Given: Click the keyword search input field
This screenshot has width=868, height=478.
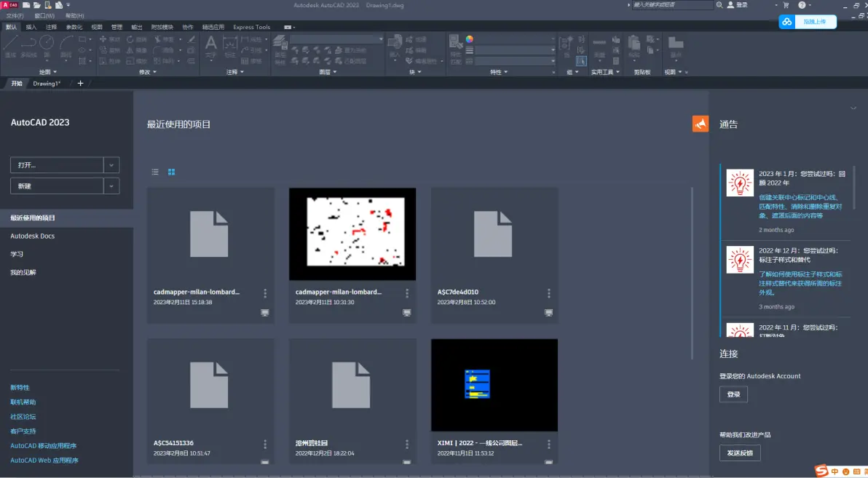Looking at the screenshot, I should coord(673,4).
